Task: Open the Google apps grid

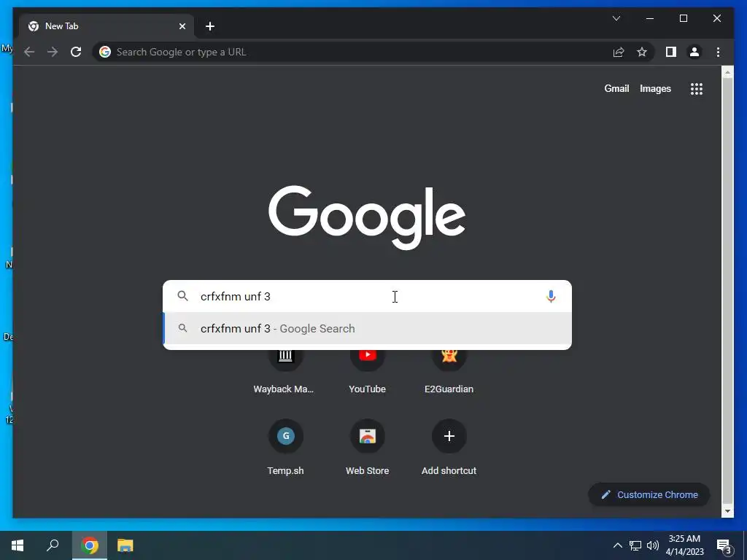Action: 697,88
